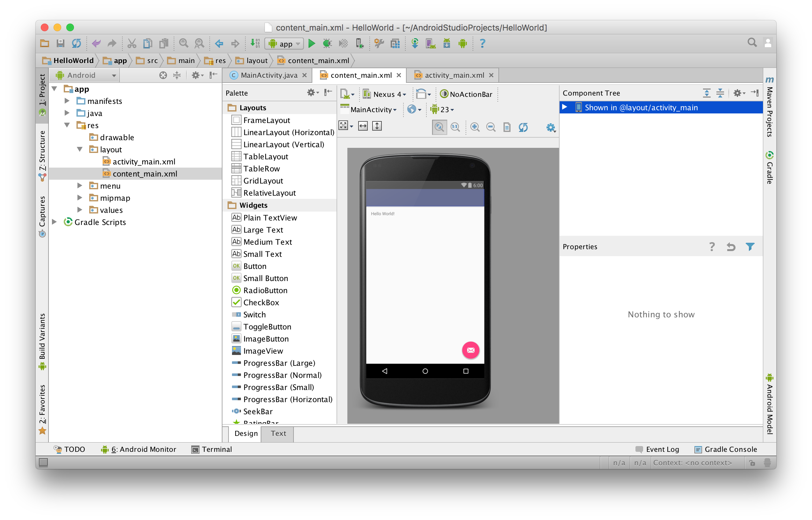
Task: Switch to the MainActivity.java editor tab
Action: pos(268,75)
